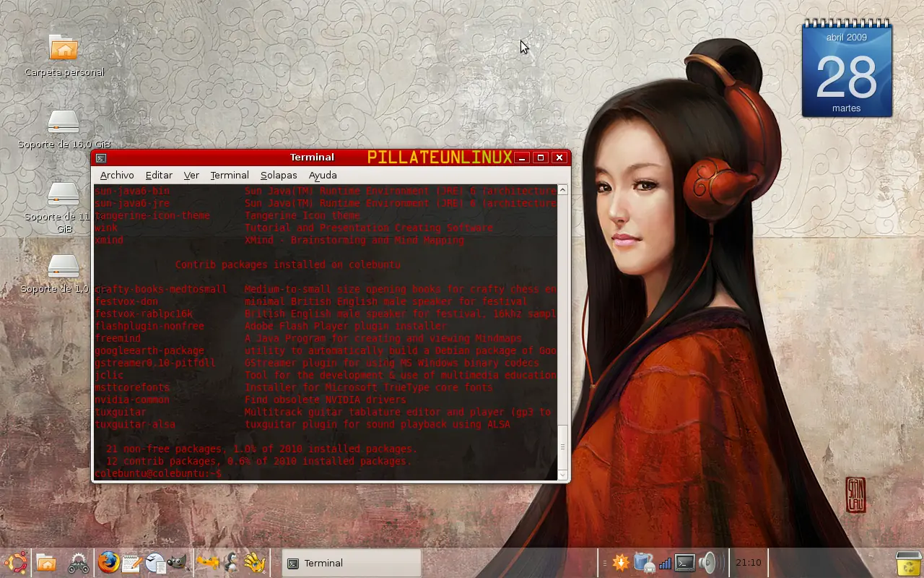924x578 pixels.
Task: Select the Soporte de 16,0 GiB drive
Action: 64,129
